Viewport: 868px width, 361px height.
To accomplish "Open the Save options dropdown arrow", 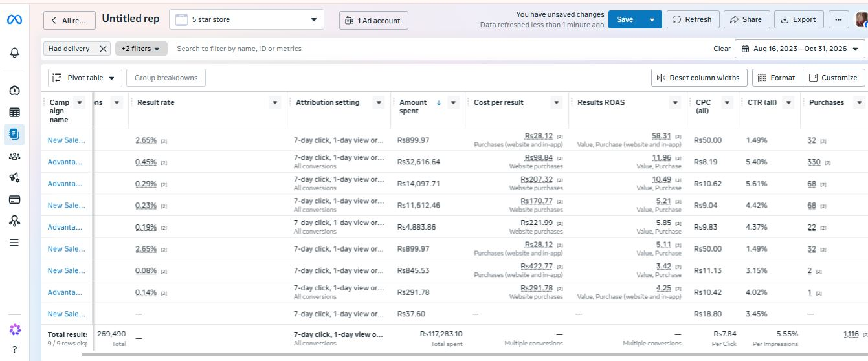I will click(x=652, y=19).
